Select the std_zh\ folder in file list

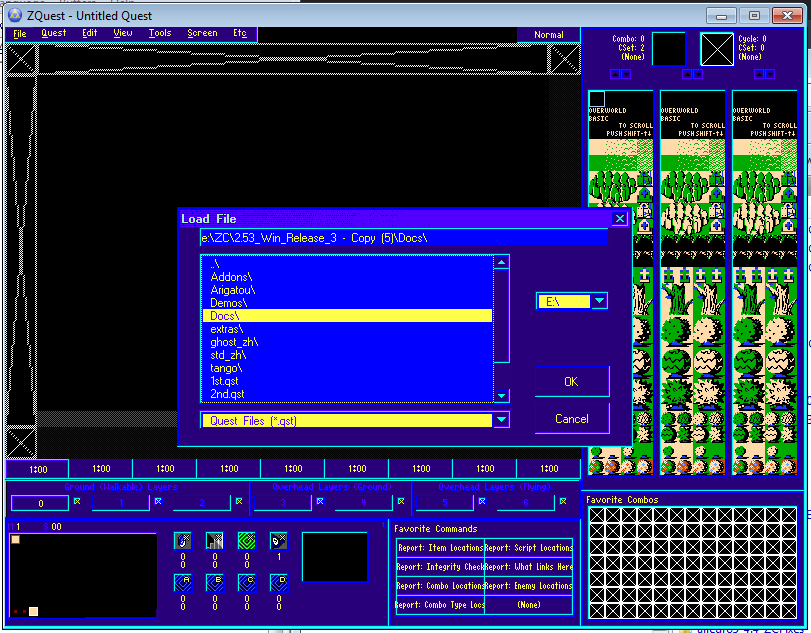tap(347, 355)
